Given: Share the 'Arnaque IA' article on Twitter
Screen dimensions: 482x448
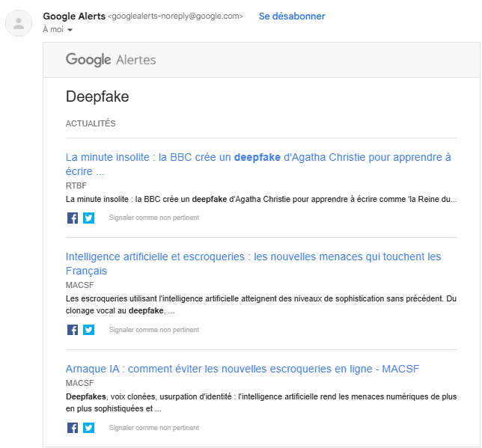Looking at the screenshot, I should [x=88, y=428].
